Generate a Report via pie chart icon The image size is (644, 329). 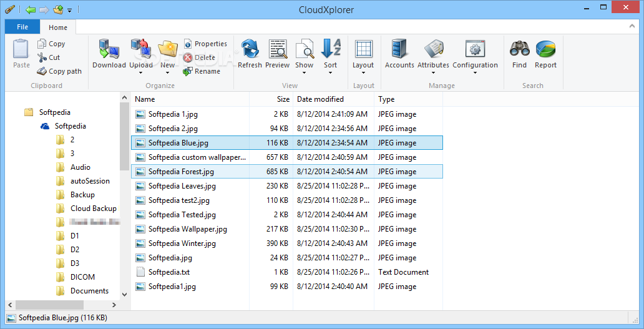(545, 49)
